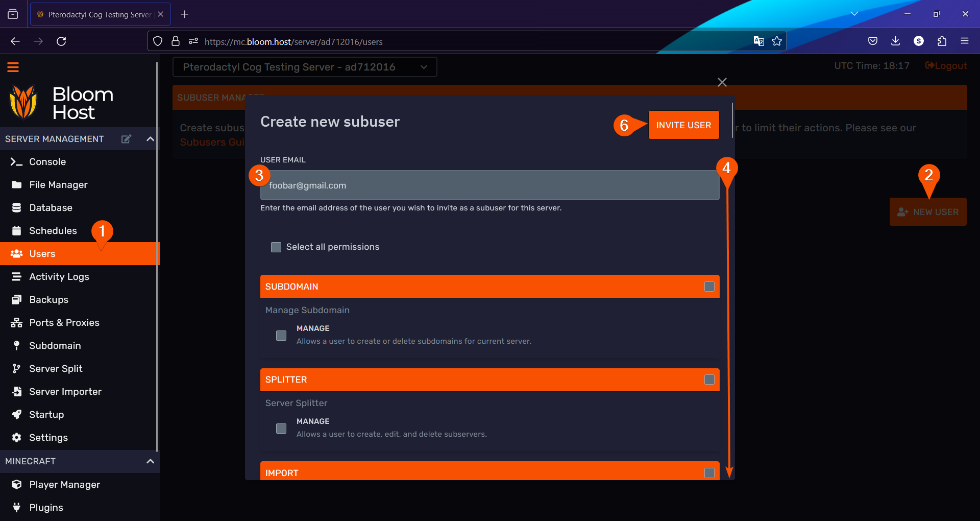
Task: Open the server selector dropdown
Action: pyautogui.click(x=305, y=67)
